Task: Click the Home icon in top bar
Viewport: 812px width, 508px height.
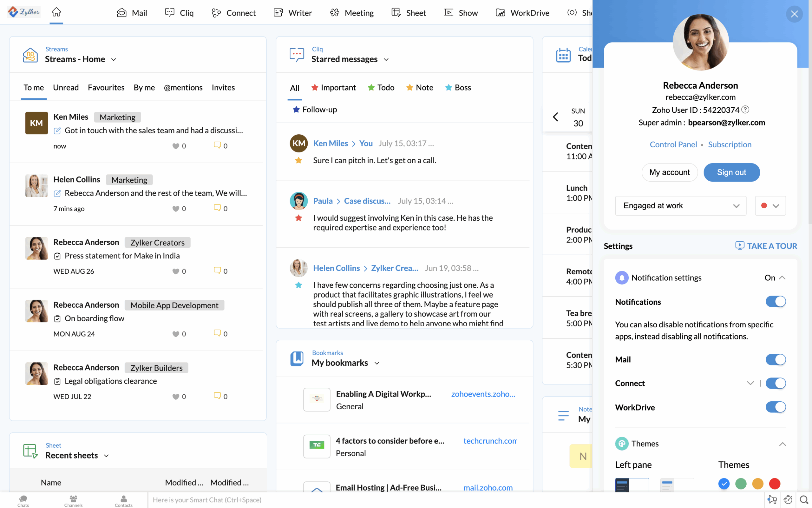Action: point(56,12)
